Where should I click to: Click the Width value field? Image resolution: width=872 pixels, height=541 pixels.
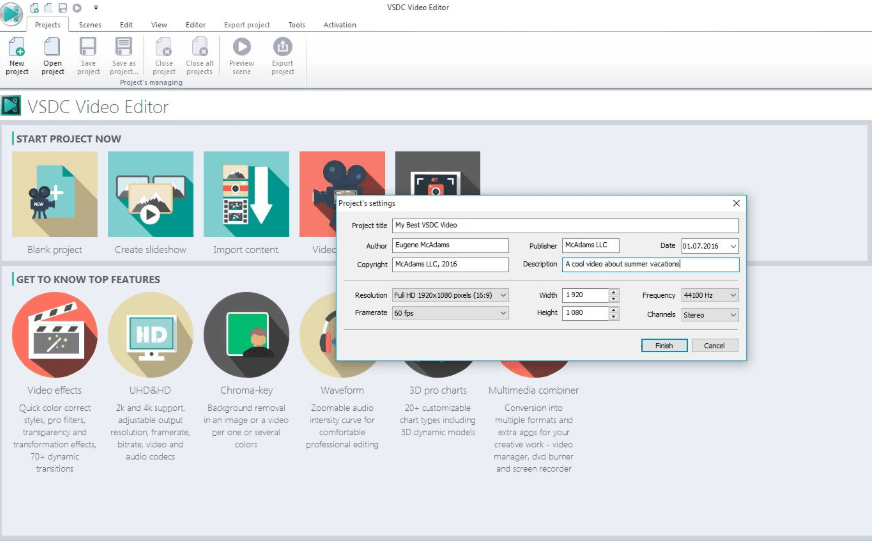click(585, 295)
